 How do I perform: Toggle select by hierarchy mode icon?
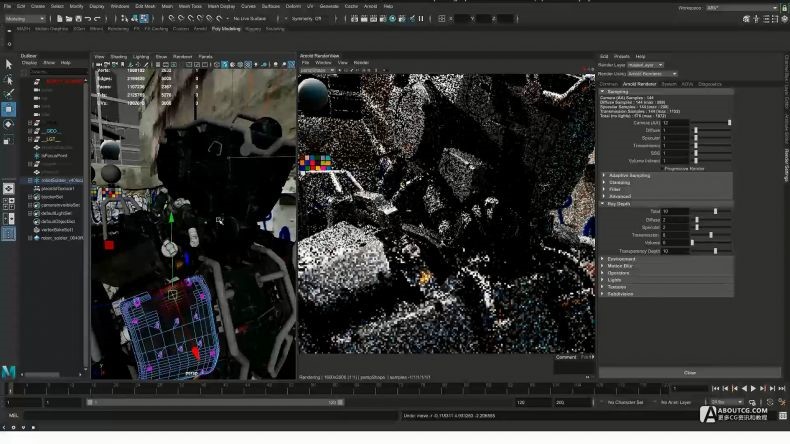(x=124, y=19)
